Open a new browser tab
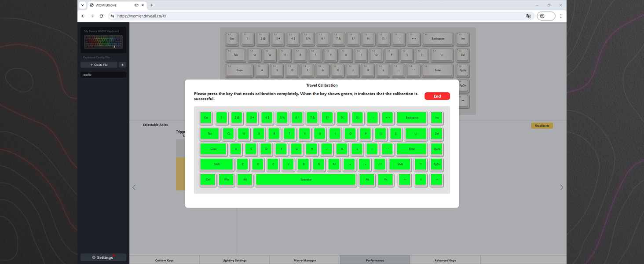This screenshot has height=264, width=644. pyautogui.click(x=152, y=5)
